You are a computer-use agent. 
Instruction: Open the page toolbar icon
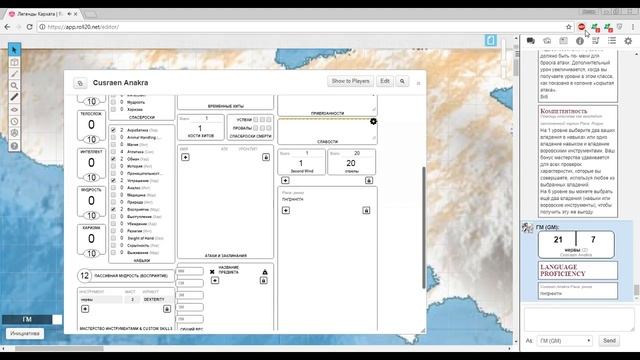[x=491, y=40]
